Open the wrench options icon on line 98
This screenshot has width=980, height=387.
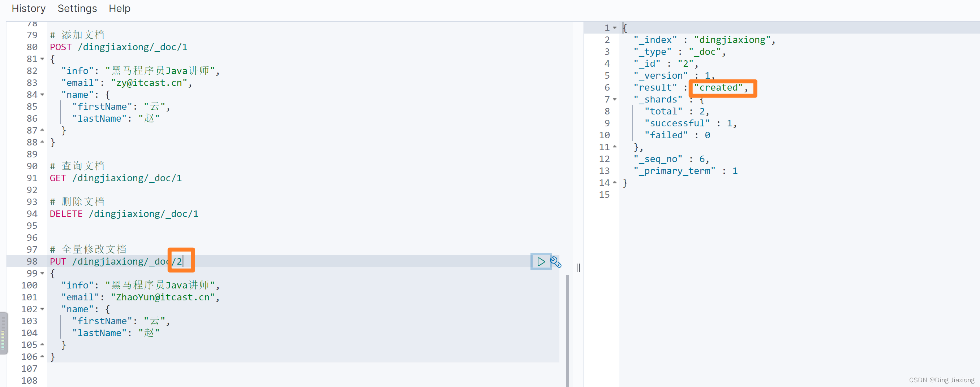(556, 262)
